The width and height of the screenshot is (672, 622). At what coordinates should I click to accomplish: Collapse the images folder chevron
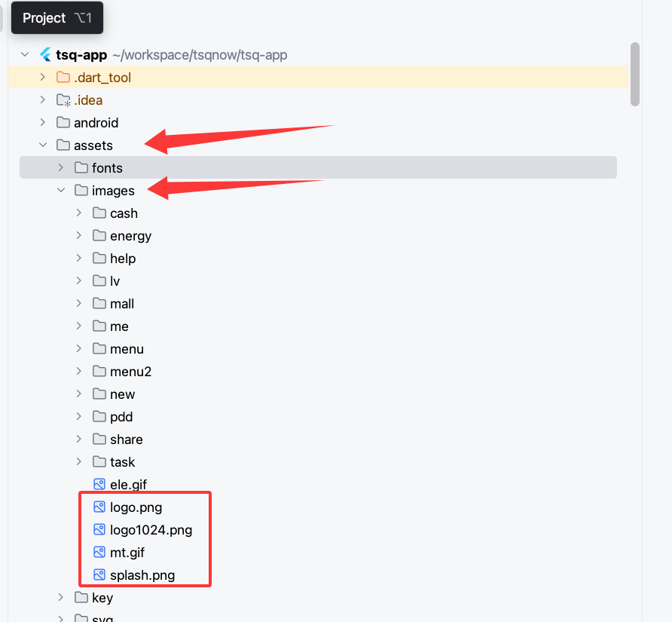pos(61,191)
